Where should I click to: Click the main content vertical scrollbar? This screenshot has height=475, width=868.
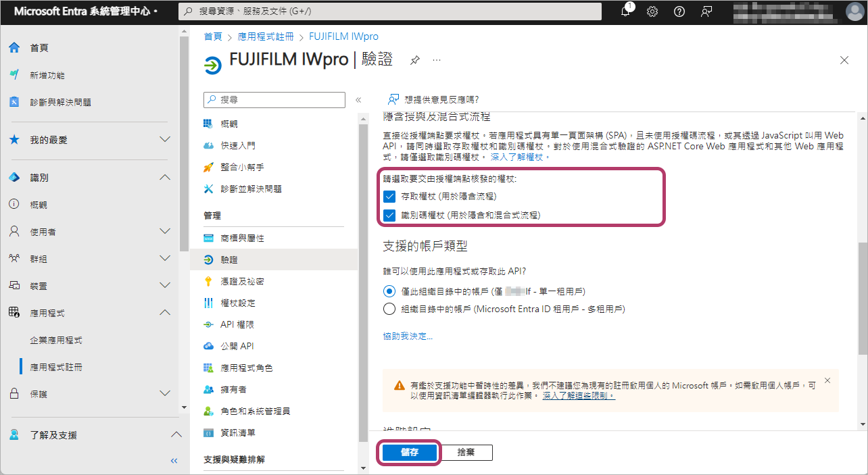(x=863, y=297)
